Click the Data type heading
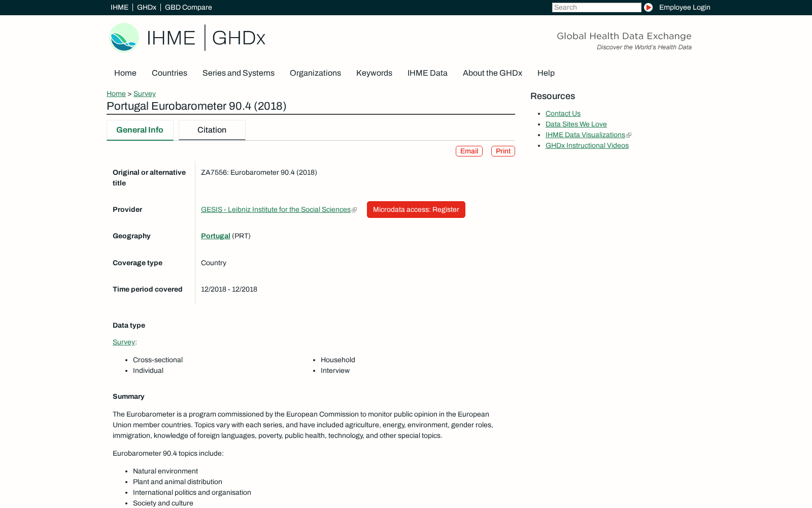This screenshot has width=812, height=508. click(129, 325)
